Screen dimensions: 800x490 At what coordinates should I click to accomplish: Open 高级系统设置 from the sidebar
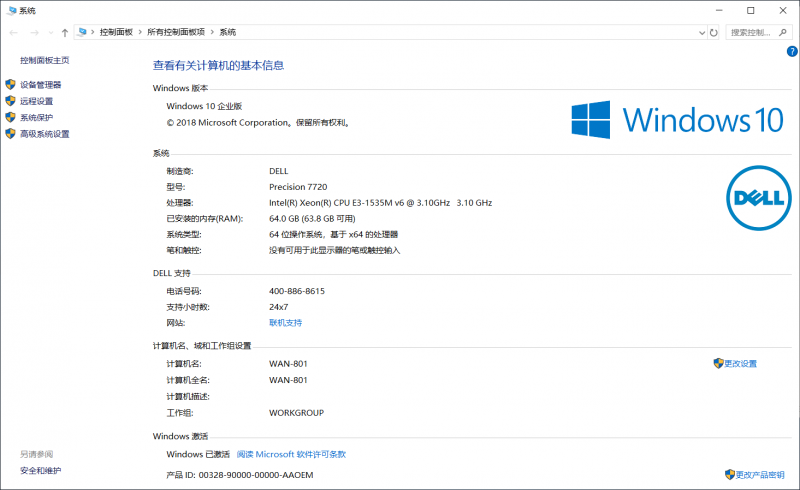(x=45, y=134)
